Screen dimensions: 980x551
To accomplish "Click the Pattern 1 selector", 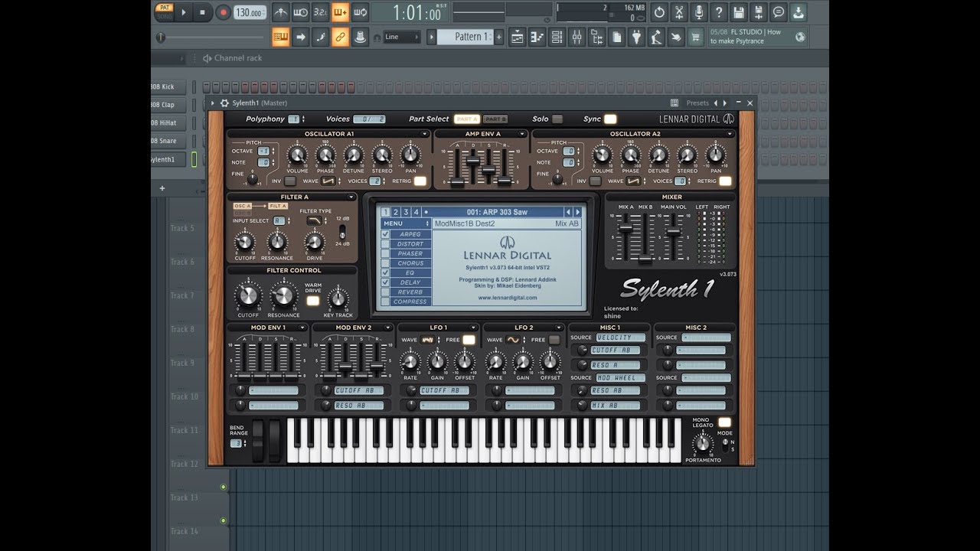I will (x=465, y=37).
